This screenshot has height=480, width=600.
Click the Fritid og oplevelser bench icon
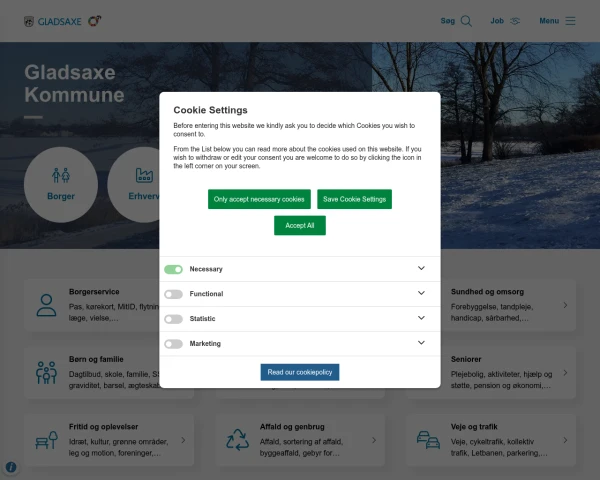[x=46, y=440]
